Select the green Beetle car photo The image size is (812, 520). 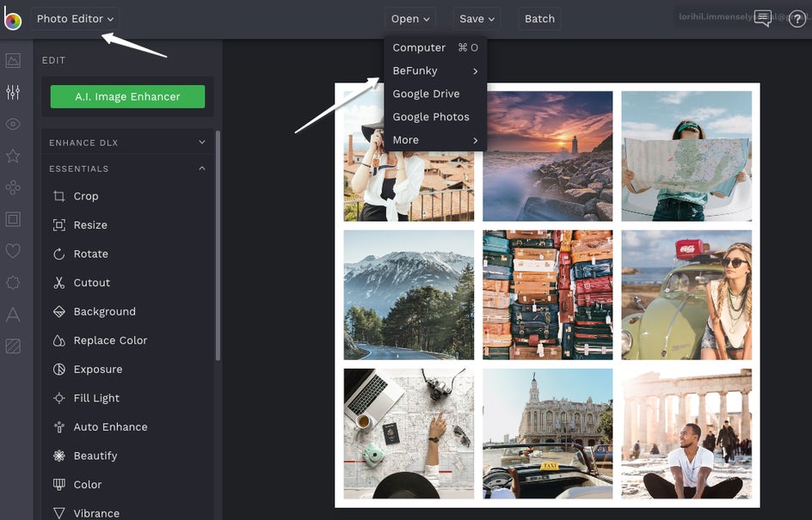click(686, 295)
